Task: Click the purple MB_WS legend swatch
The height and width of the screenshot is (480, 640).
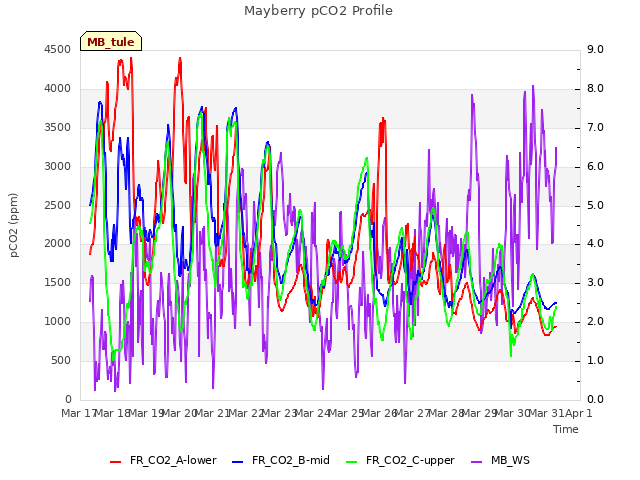Action: click(477, 462)
